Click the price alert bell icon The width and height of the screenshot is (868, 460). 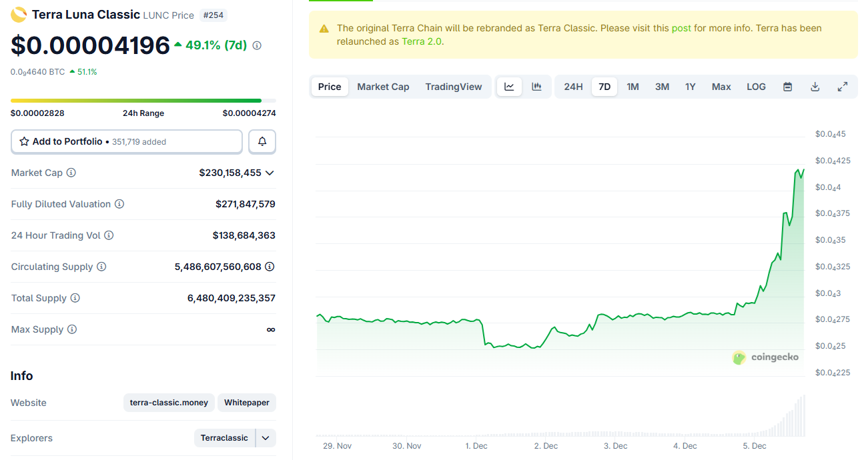(262, 141)
